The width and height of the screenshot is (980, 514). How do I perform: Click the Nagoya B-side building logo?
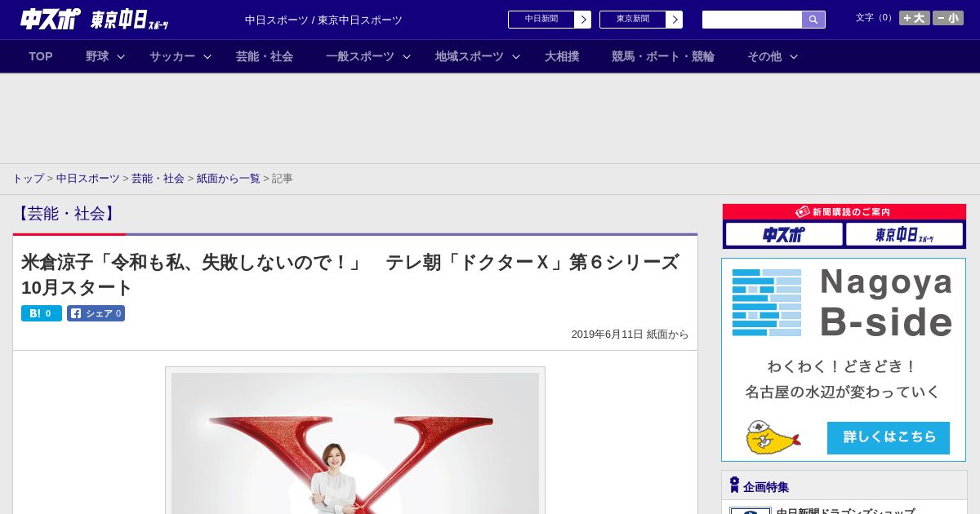tap(767, 302)
